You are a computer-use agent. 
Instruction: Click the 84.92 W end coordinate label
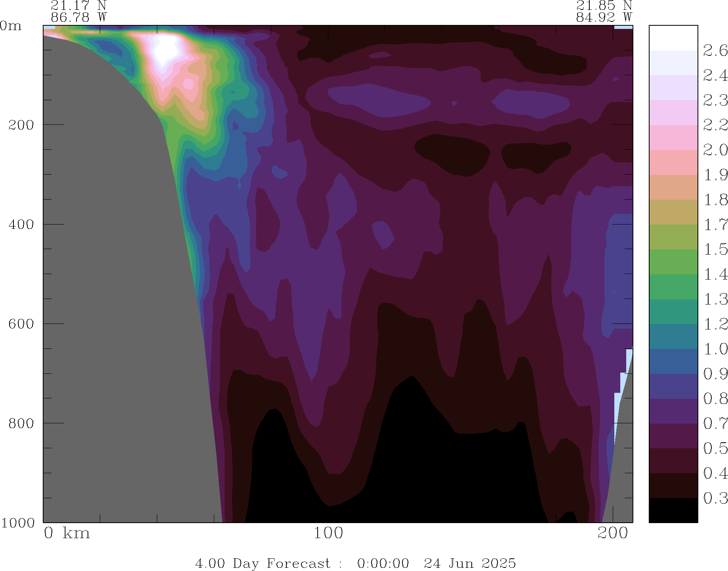click(x=604, y=17)
